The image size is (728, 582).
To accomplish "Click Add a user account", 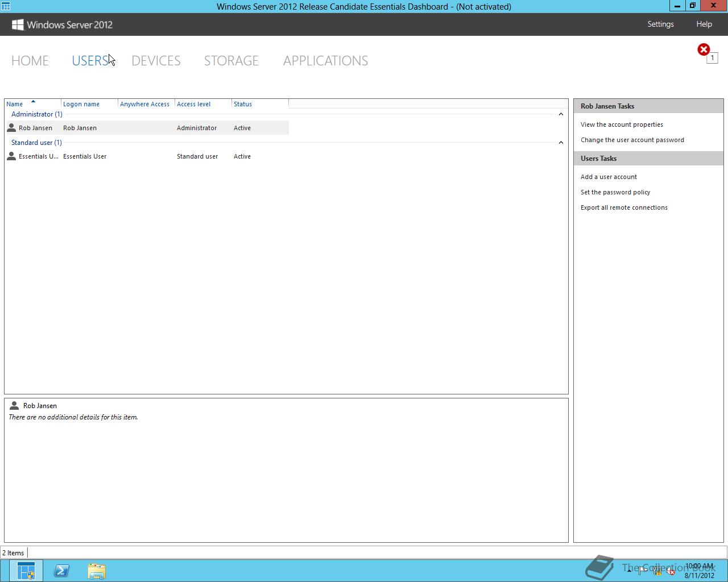I will 609,177.
